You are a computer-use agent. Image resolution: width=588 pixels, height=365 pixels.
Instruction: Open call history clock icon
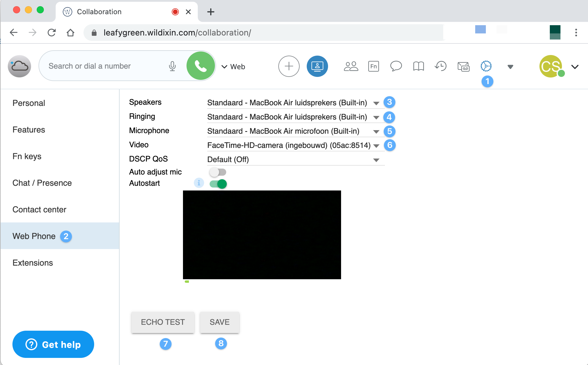point(441,66)
